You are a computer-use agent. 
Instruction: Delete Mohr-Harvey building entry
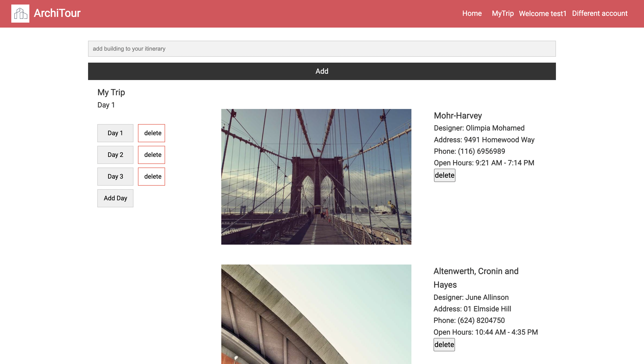tap(444, 175)
